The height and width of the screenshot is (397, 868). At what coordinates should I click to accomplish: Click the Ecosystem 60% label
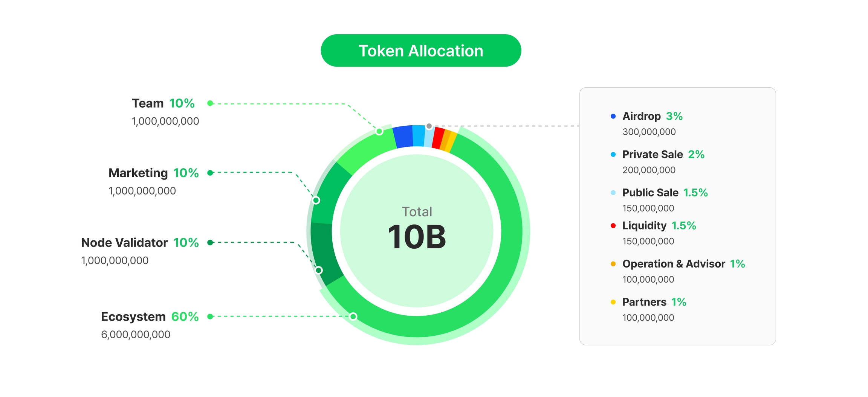[150, 316]
